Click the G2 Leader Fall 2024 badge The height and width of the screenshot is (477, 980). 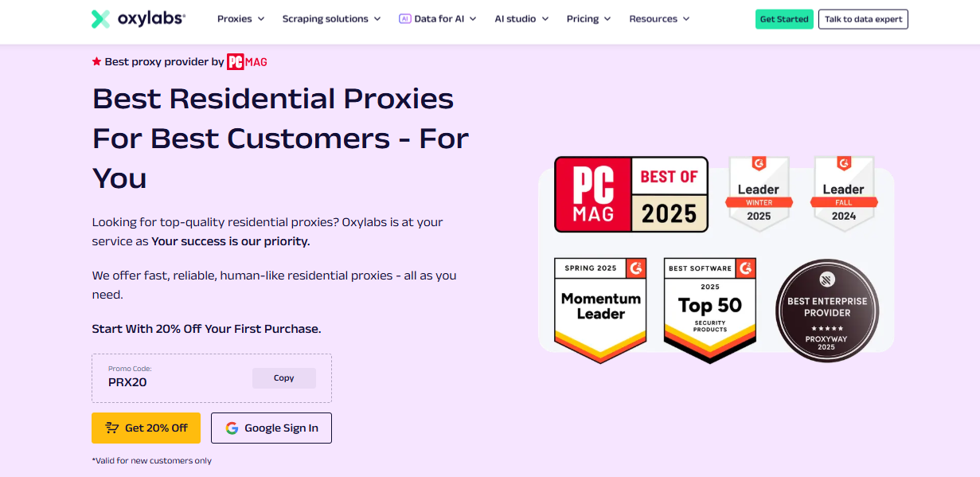click(x=844, y=194)
